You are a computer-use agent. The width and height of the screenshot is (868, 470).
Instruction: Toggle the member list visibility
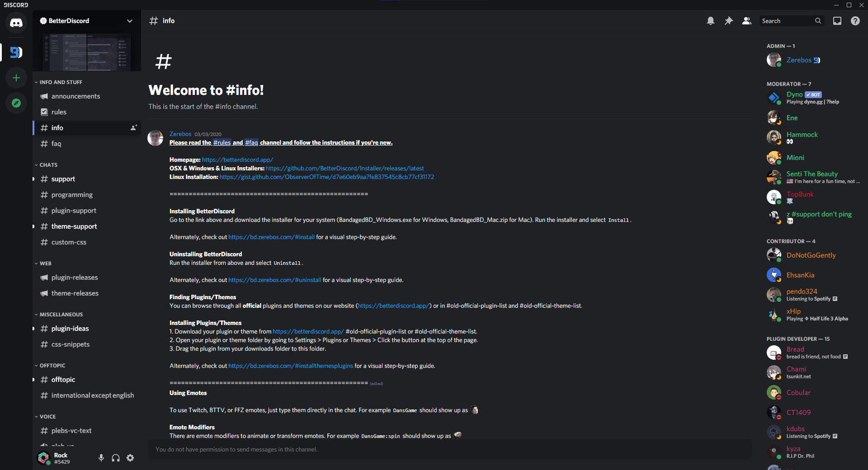pos(747,21)
